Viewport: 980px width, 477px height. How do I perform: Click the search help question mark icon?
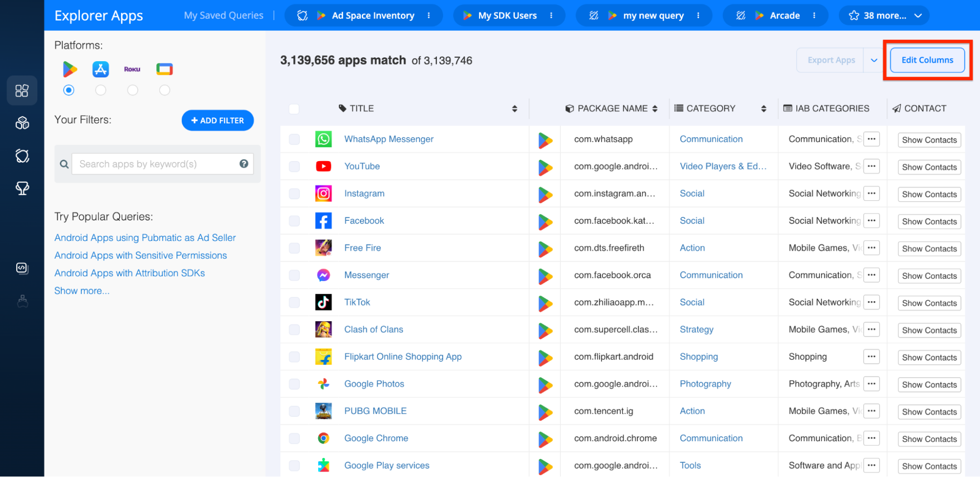244,164
